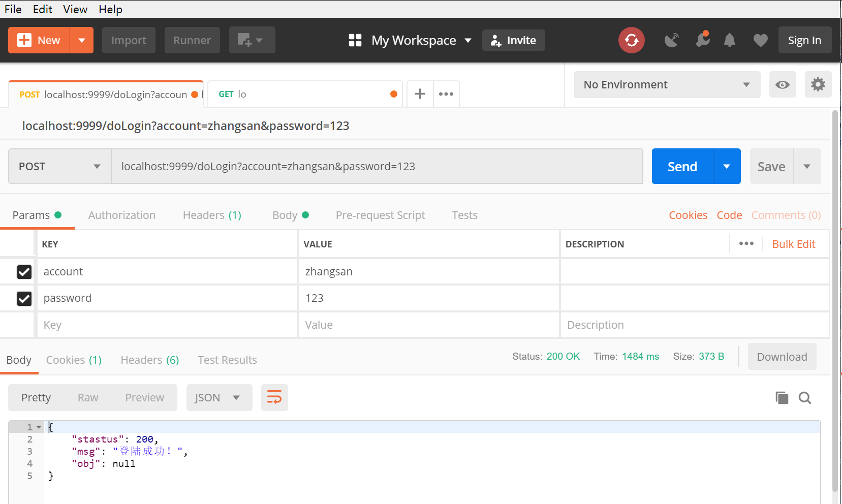Uncheck the account parameter checkbox

tap(24, 272)
